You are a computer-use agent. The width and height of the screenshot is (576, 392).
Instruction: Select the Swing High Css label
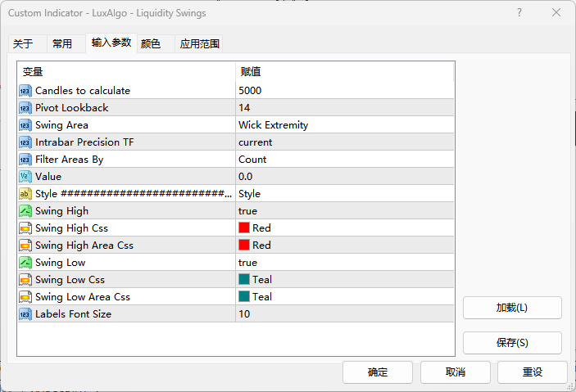point(71,228)
